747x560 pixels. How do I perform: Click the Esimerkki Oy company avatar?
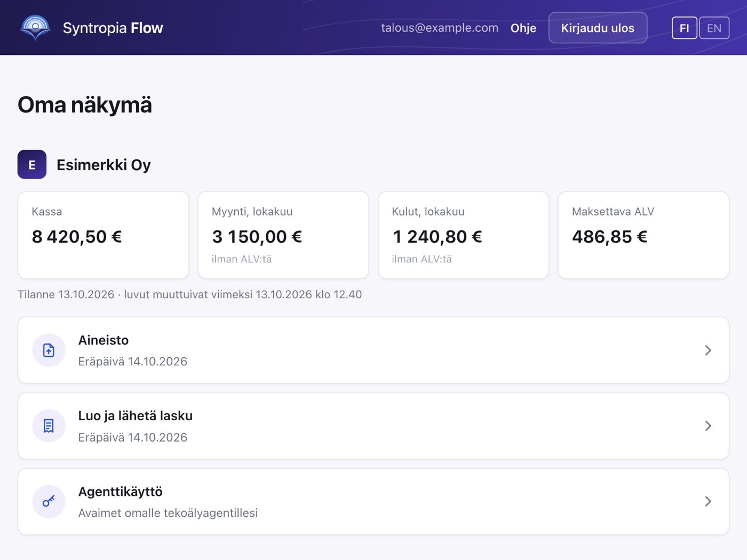tap(32, 164)
